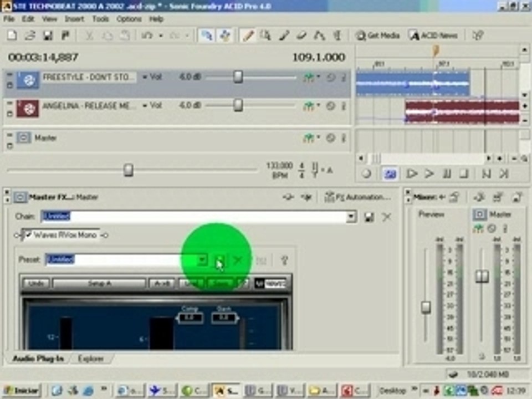The image size is (532, 399).
Task: Click the Stop button
Action: coord(464,173)
